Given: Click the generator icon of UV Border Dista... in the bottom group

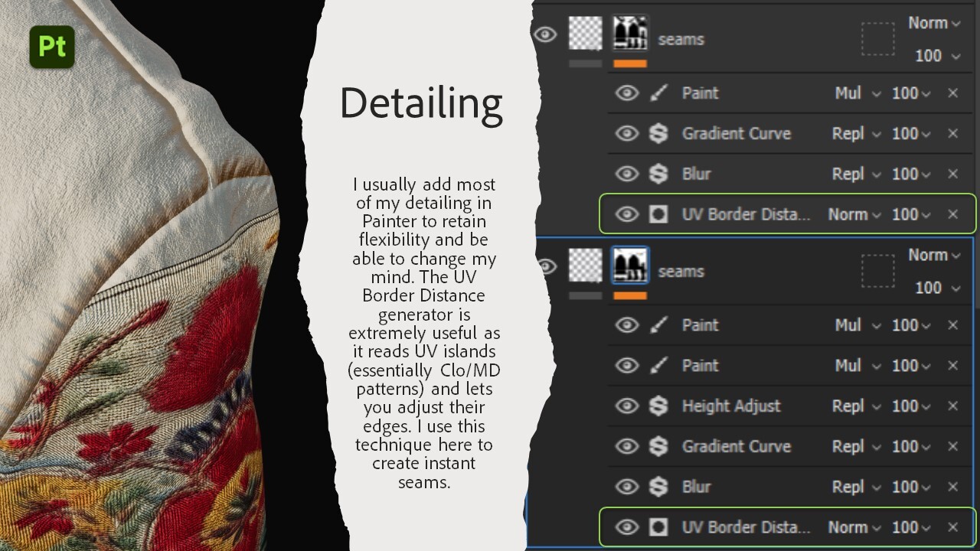Looking at the screenshot, I should 658,527.
